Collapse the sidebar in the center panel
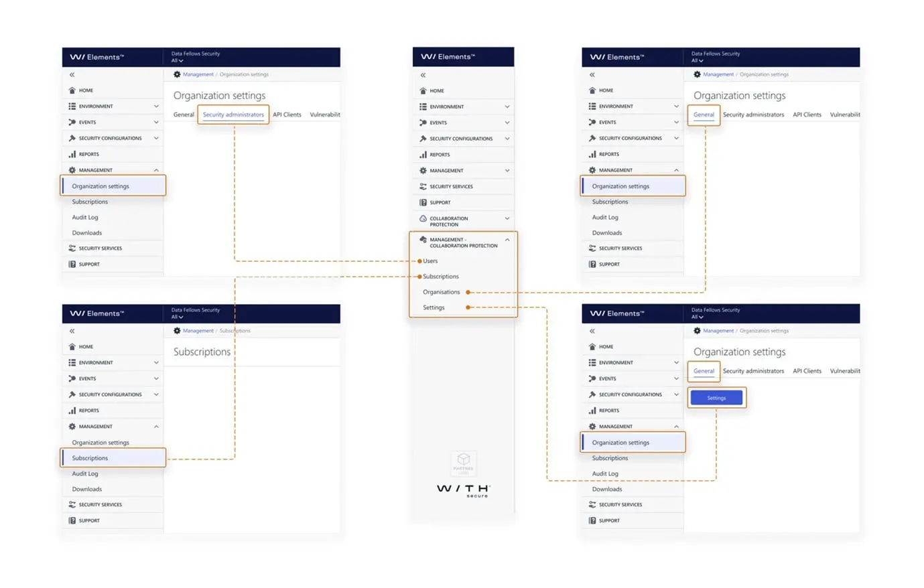Screen dimensions: 924x588 [x=423, y=75]
